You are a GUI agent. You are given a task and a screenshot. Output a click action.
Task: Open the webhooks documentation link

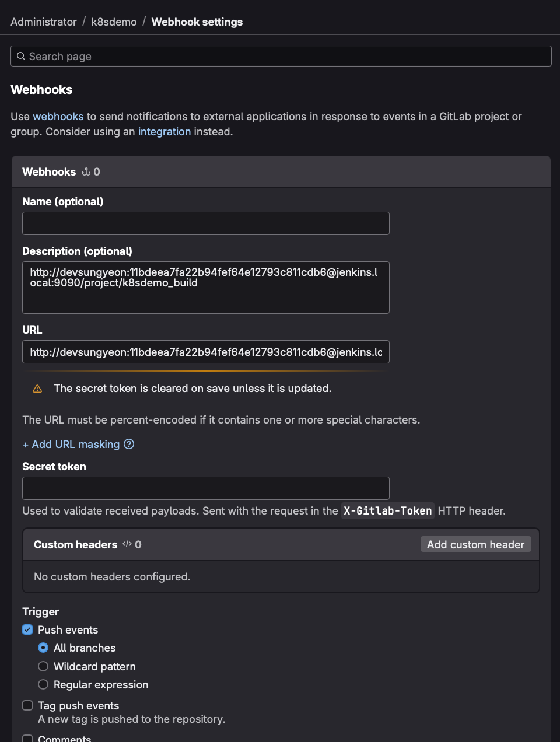(x=58, y=117)
